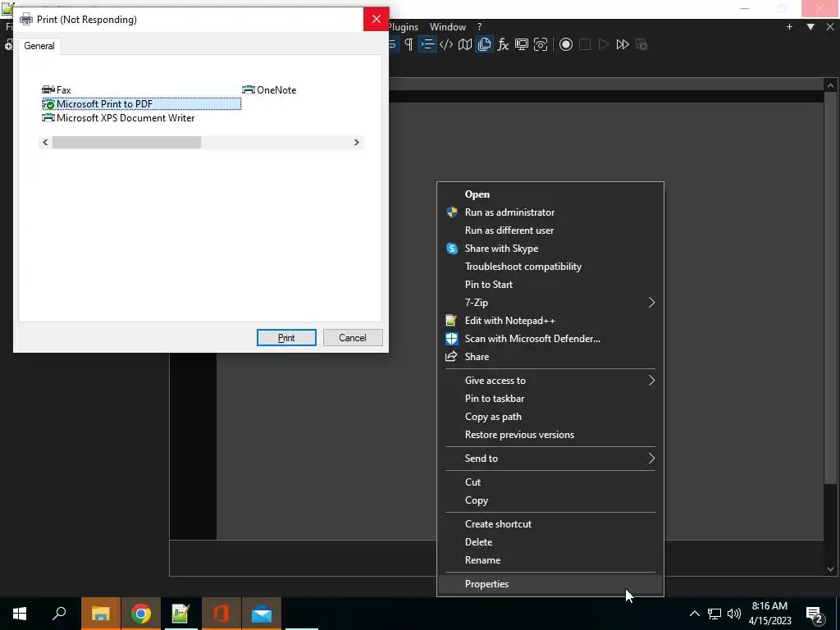This screenshot has height=630, width=840.
Task: Click the printer list scroll right arrow
Action: point(357,143)
